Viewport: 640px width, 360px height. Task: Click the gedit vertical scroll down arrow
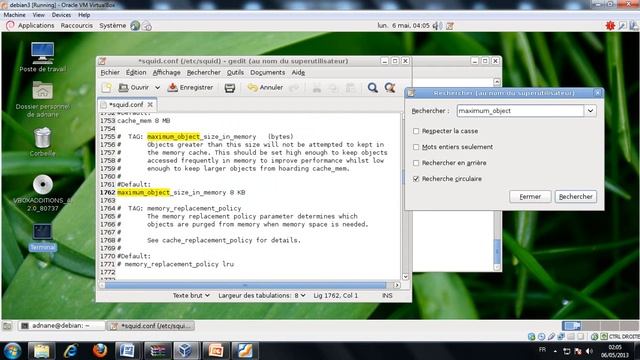(405, 276)
